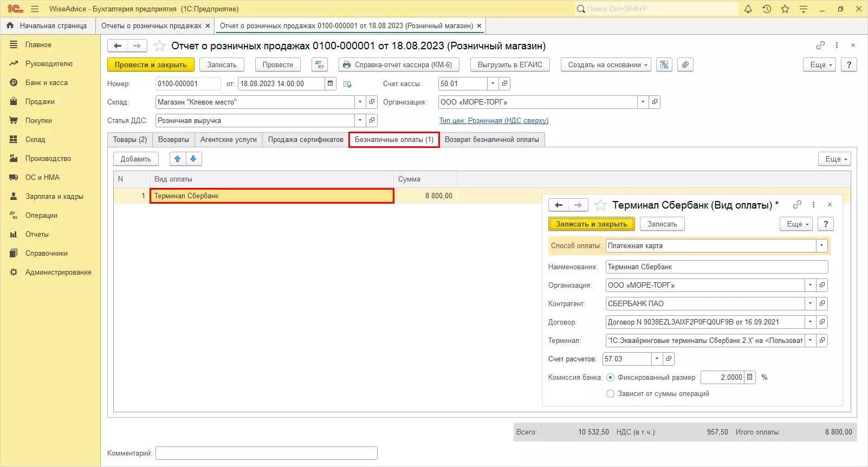Move row up with blue arrow

178,159
